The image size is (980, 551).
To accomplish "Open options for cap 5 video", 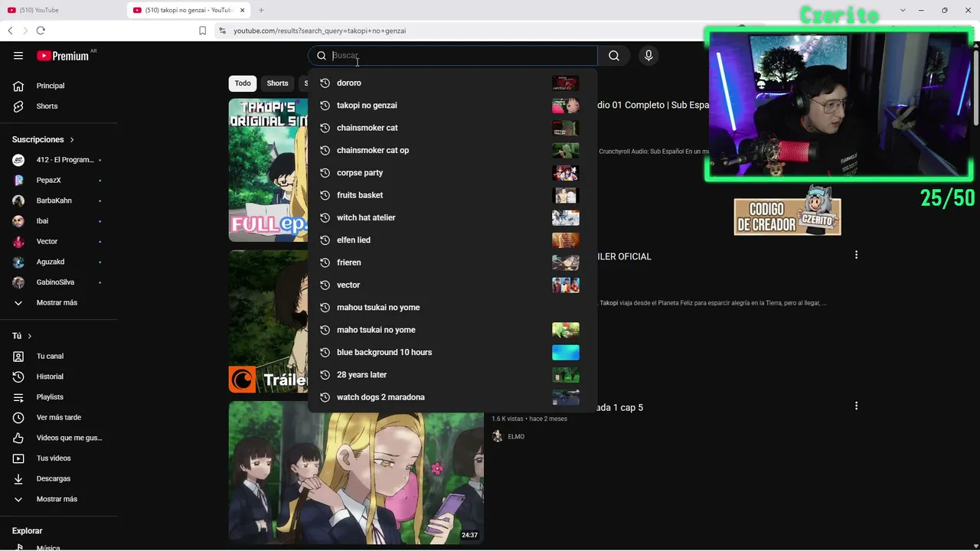I will click(856, 406).
